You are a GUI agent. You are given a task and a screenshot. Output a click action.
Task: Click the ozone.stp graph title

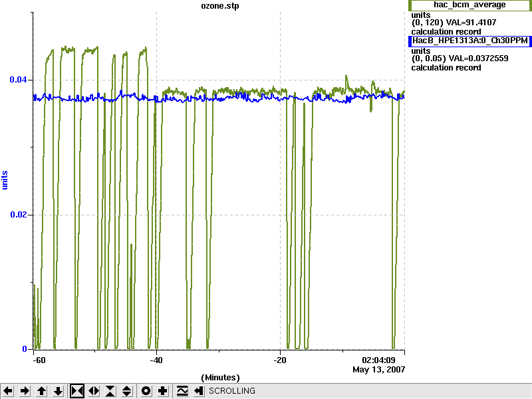tap(220, 6)
